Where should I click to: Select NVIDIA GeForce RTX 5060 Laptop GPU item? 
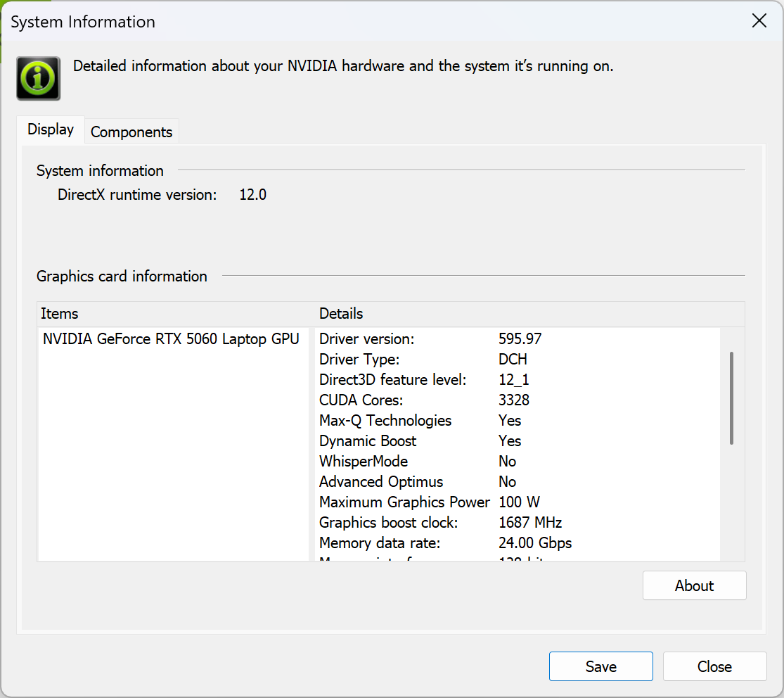coord(171,338)
